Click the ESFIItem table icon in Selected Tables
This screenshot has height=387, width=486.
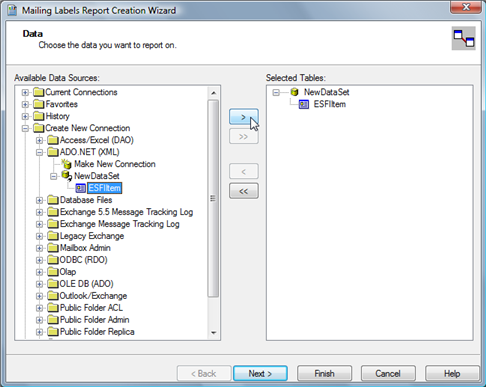click(304, 104)
